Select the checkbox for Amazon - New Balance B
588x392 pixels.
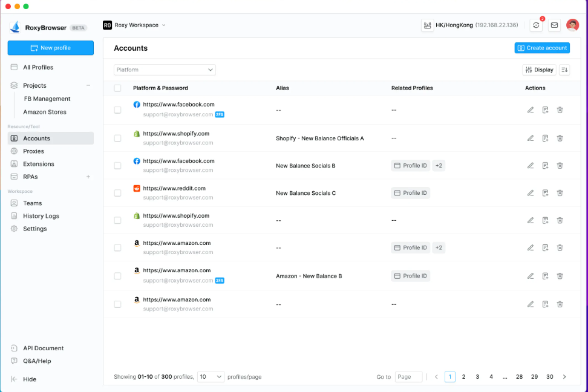[117, 276]
